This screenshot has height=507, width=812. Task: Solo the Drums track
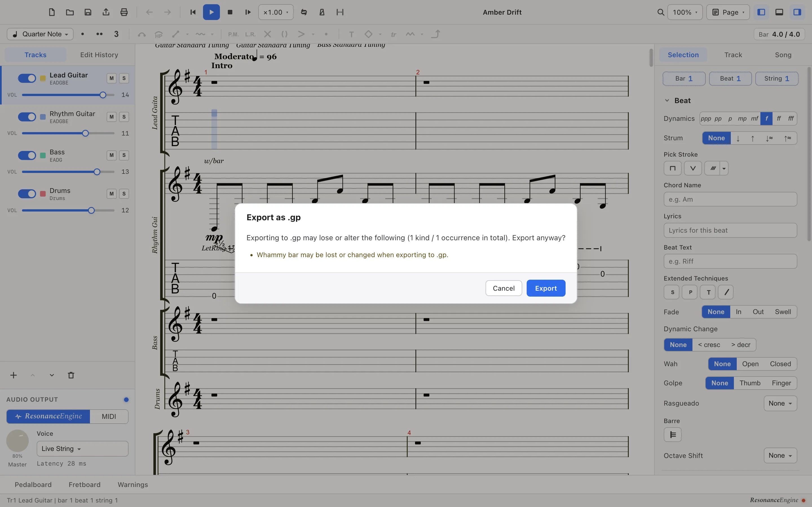124,194
